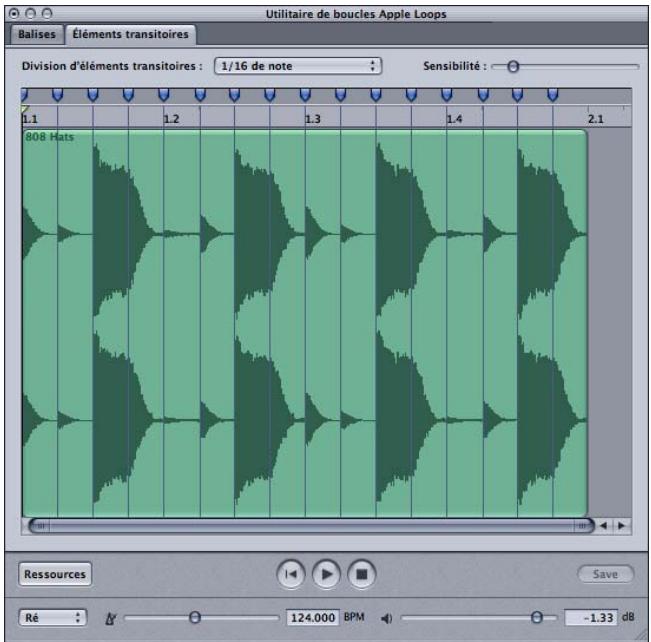The width and height of the screenshot is (651, 642).
Task: Click the metronome tempo icon
Action: [110, 618]
